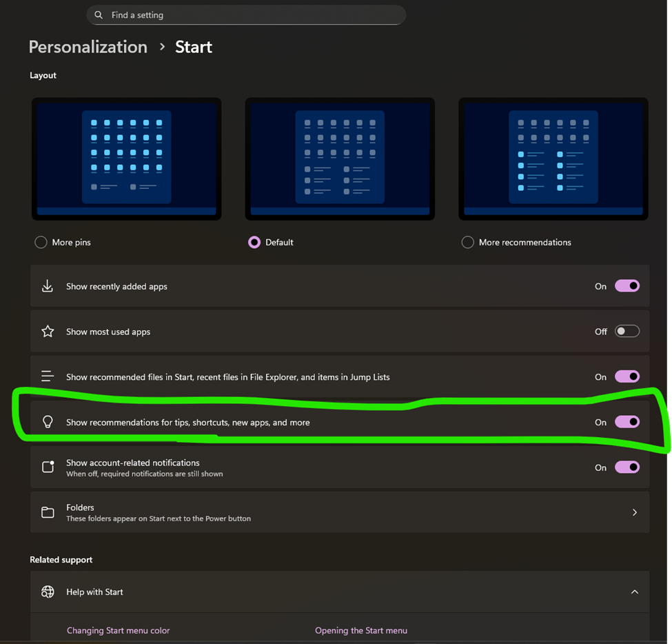Select the More pins radio button
This screenshot has width=672, height=644.
pyautogui.click(x=41, y=242)
